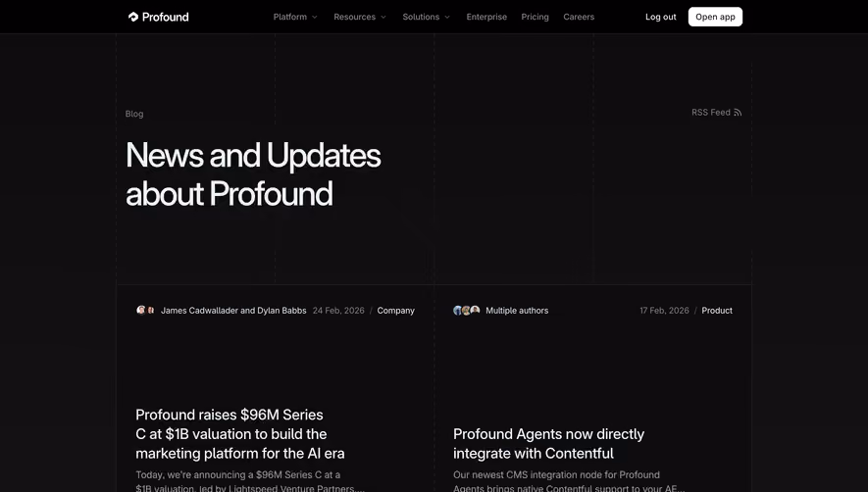
Task: Expand the Solutions dropdown menu
Action: [x=427, y=17]
